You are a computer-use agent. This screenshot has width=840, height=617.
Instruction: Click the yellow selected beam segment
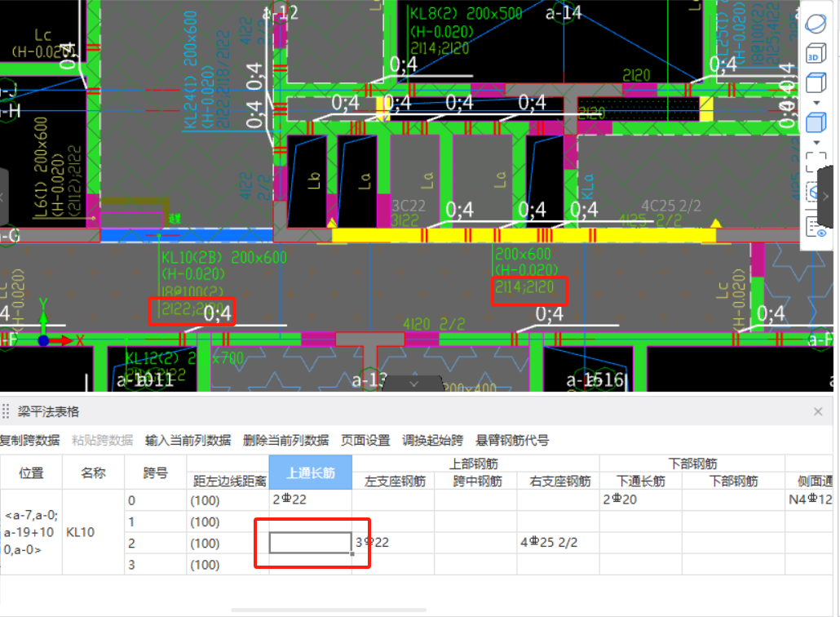524,235
